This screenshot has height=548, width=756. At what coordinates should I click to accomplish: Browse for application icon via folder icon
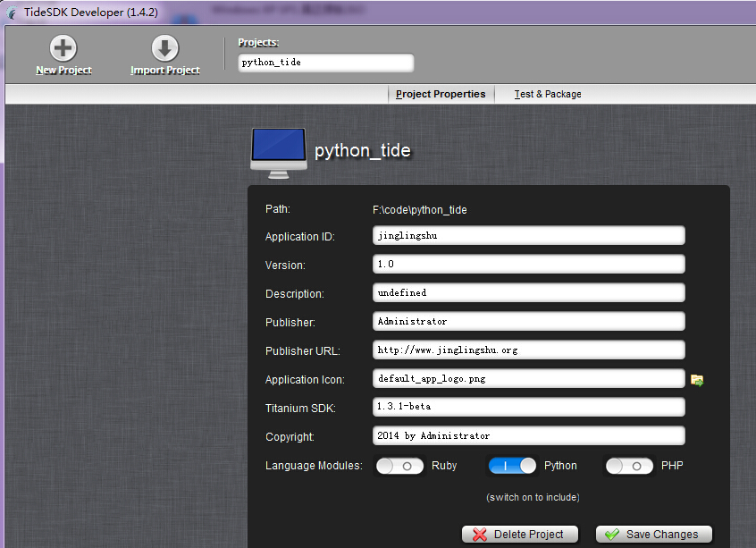(697, 380)
